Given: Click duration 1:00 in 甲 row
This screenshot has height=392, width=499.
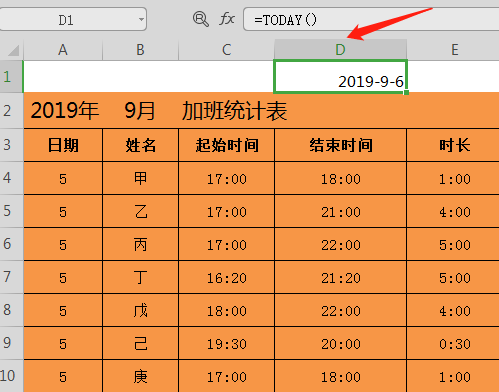Looking at the screenshot, I should pyautogui.click(x=453, y=178).
